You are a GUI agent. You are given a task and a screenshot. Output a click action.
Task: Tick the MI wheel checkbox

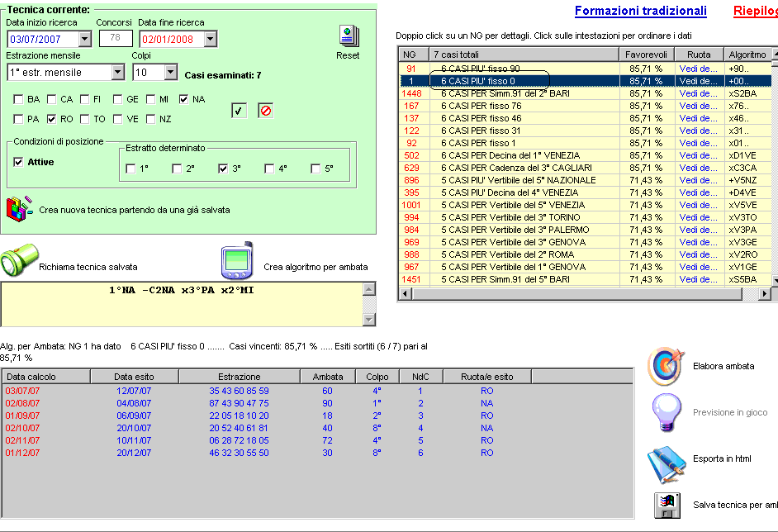click(151, 99)
